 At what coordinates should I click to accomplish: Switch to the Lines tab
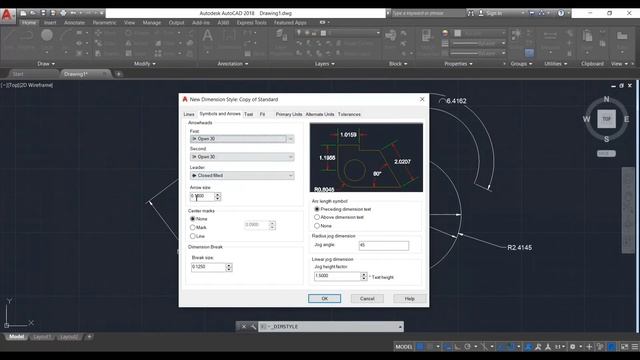[189, 114]
